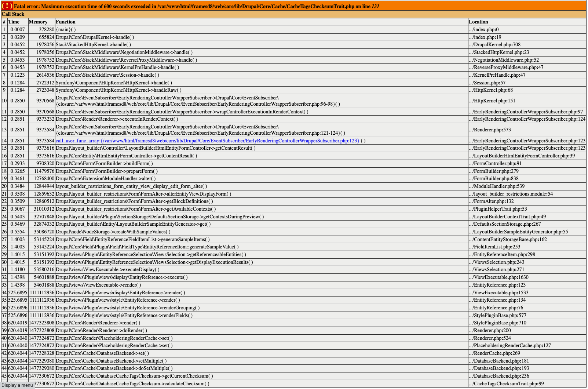Click the '.../HttpKernel.php:151' location cell
The height and width of the screenshot is (389, 588).
point(527,101)
